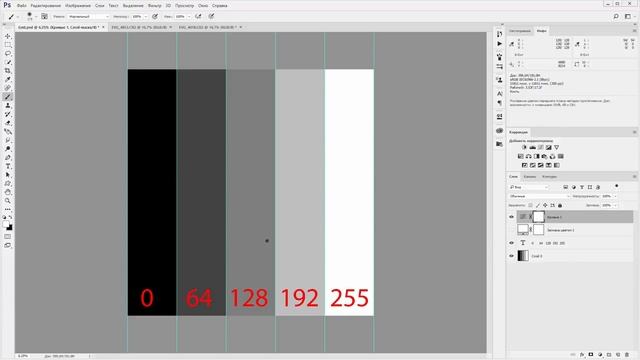This screenshot has height=360, width=640.
Task: Select the Hand tool
Action: click(x=8, y=192)
